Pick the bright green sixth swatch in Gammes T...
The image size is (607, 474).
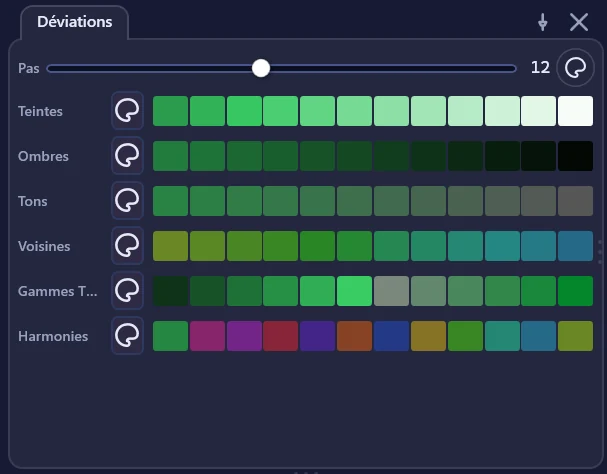[355, 291]
